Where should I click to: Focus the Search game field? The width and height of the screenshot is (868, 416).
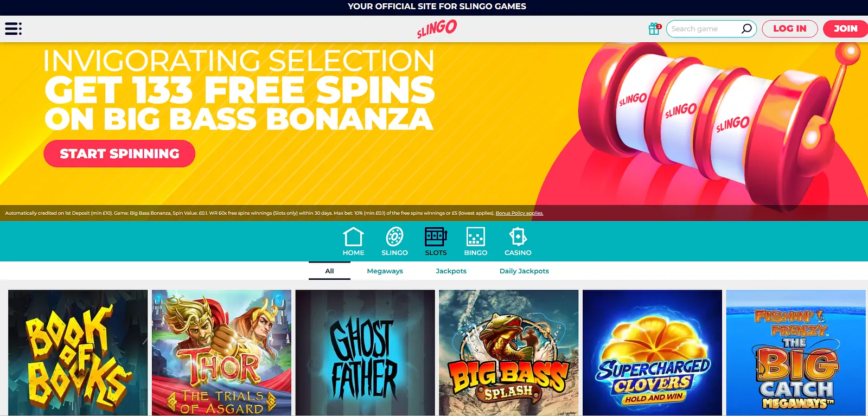pyautogui.click(x=704, y=29)
